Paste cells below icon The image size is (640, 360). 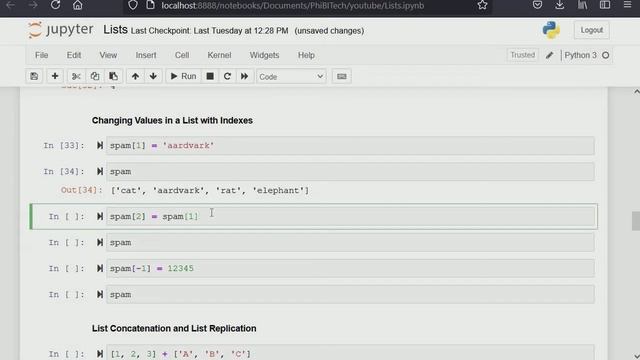[113, 76]
